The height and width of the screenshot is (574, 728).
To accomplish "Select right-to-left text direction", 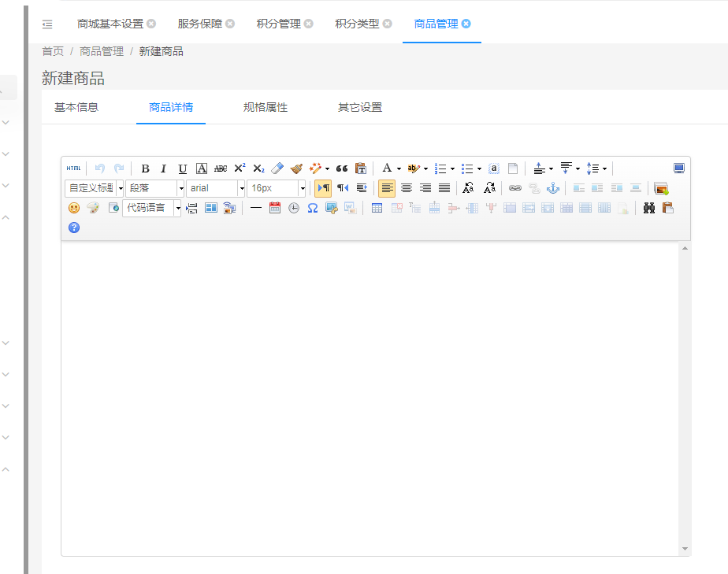I will pyautogui.click(x=343, y=188).
